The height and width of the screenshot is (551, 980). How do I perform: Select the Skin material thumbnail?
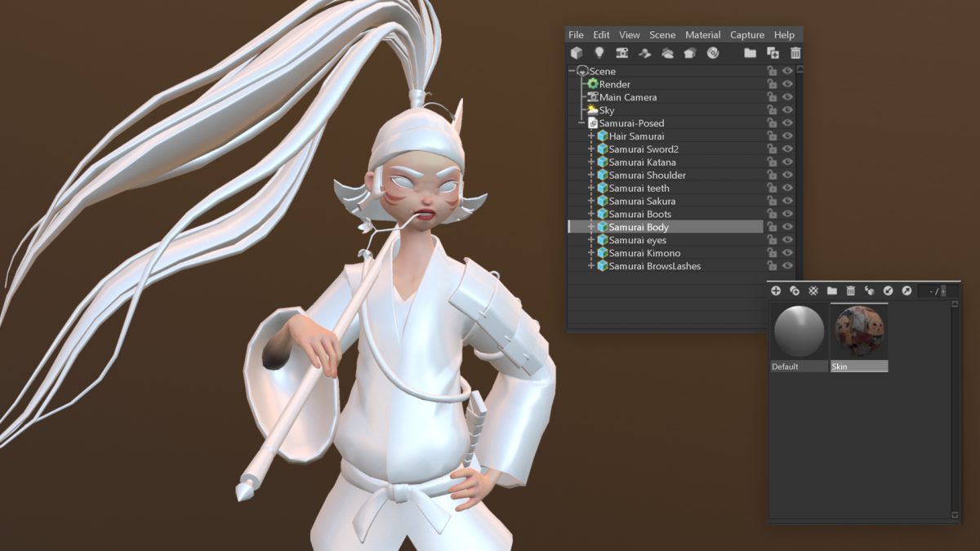859,331
